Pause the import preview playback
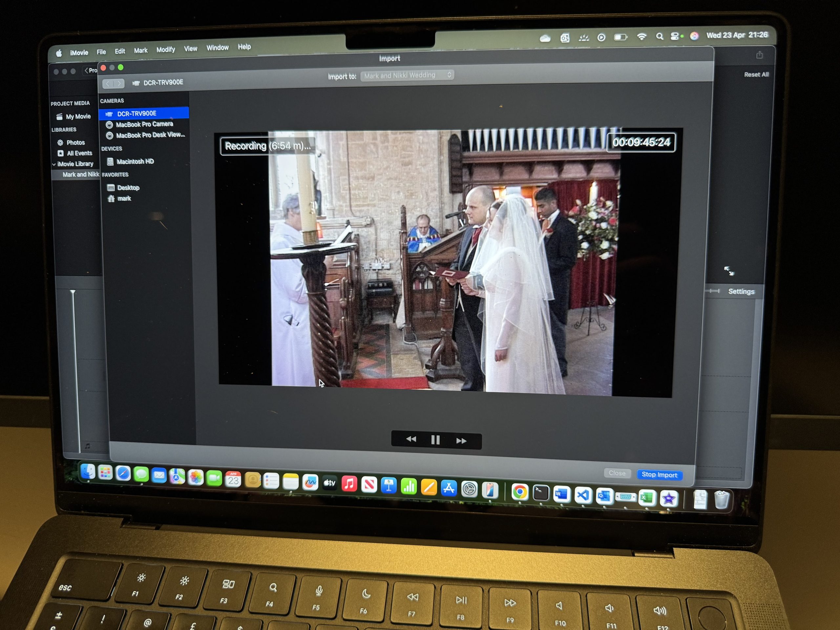Viewport: 840px width, 630px height. tap(435, 439)
